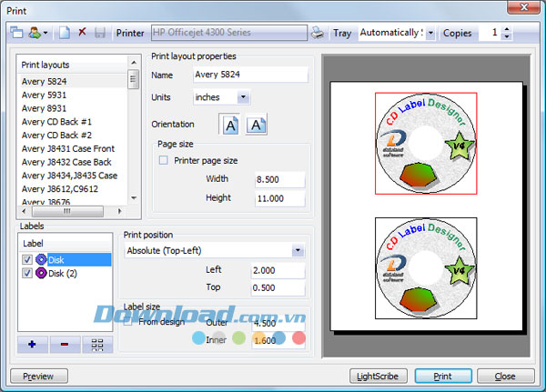This screenshot has width=546, height=392.
Task: Select Avery J8431 Case Front layout
Action: [x=73, y=148]
